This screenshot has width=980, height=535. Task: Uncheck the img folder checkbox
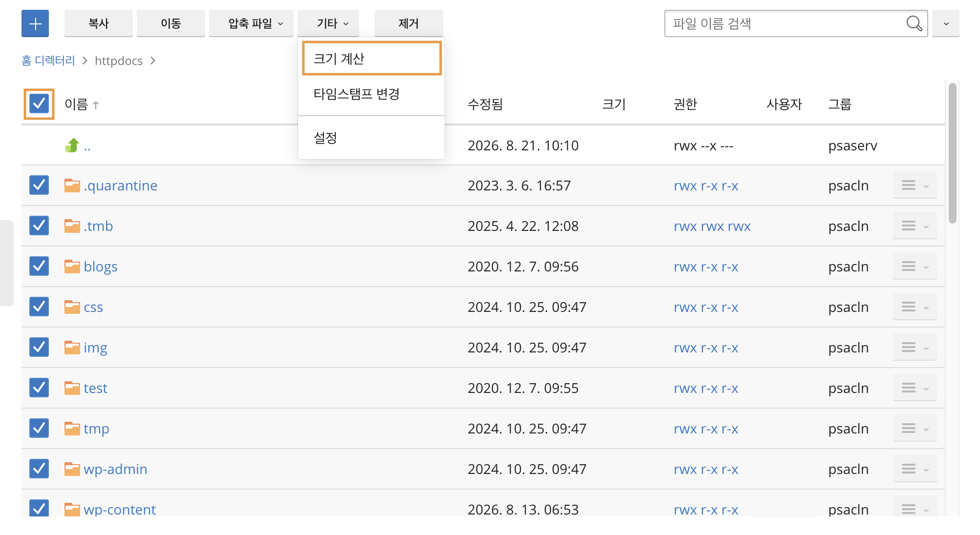point(39,347)
